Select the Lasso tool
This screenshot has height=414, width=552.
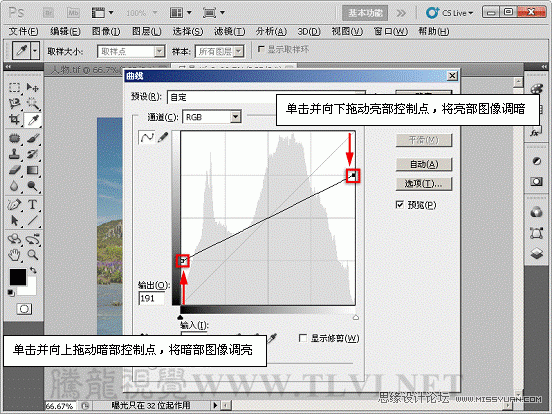14,103
